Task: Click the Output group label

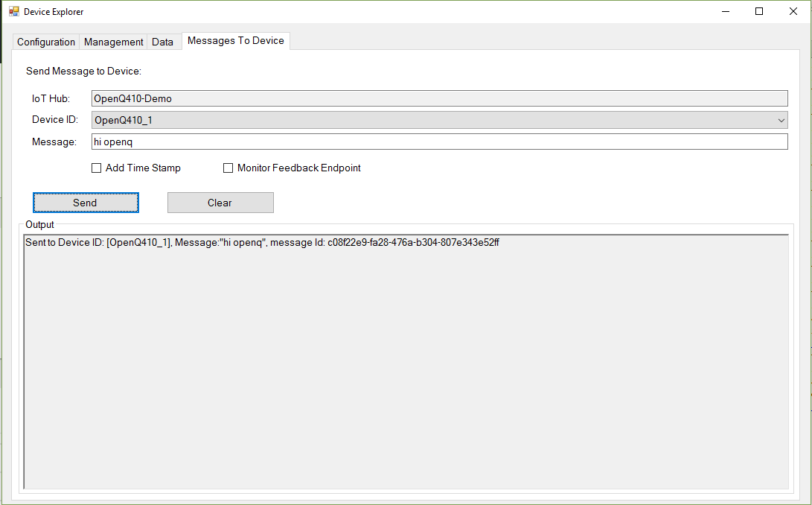Action: [x=40, y=224]
